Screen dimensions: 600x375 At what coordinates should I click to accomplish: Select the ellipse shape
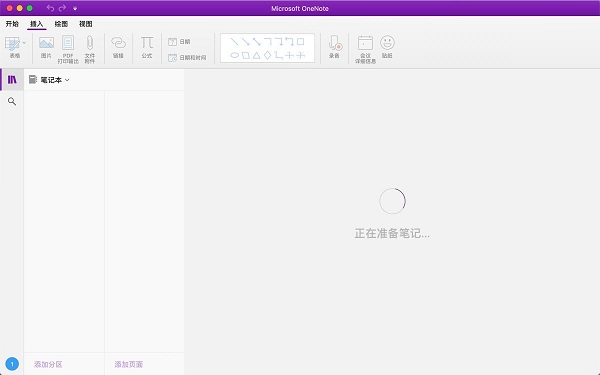pyautogui.click(x=234, y=55)
